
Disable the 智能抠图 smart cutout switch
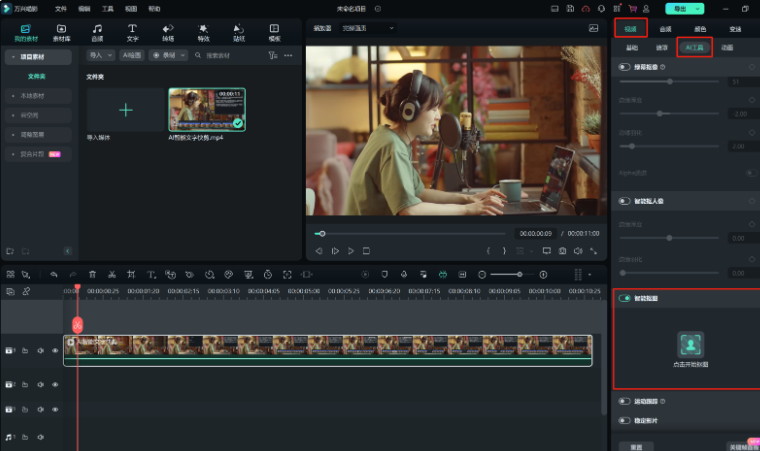click(x=625, y=298)
